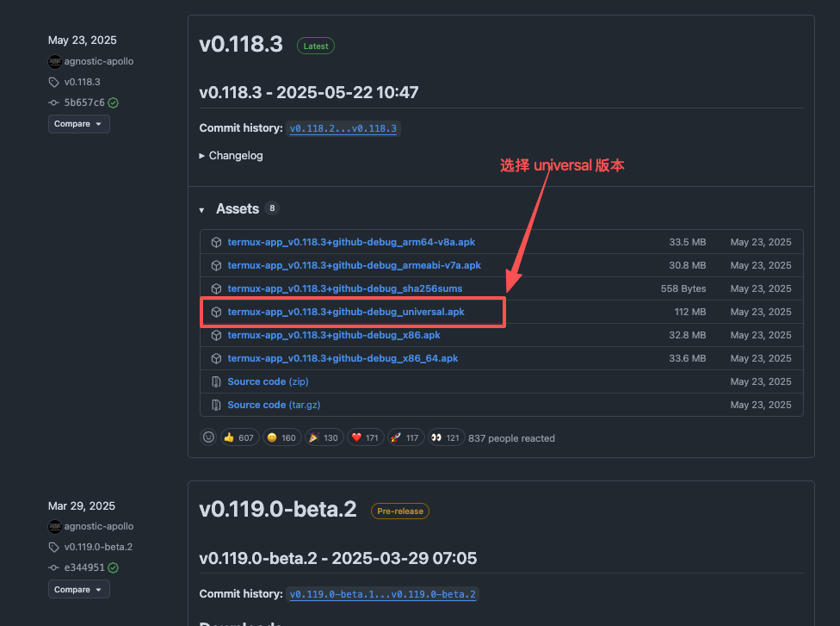Click package icon for armeabi-v7a.apk asset

[x=216, y=265]
